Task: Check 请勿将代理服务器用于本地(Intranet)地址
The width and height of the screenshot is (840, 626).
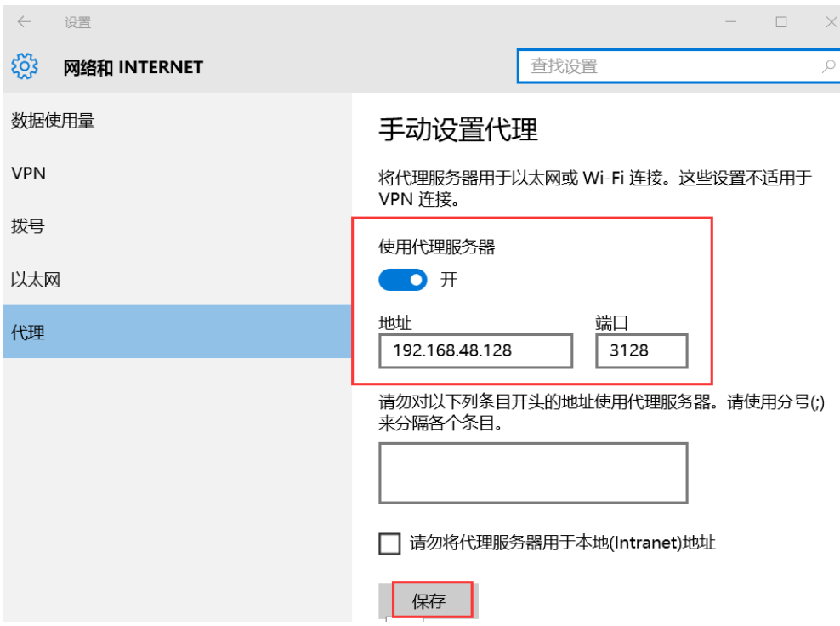Action: pyautogui.click(x=389, y=543)
